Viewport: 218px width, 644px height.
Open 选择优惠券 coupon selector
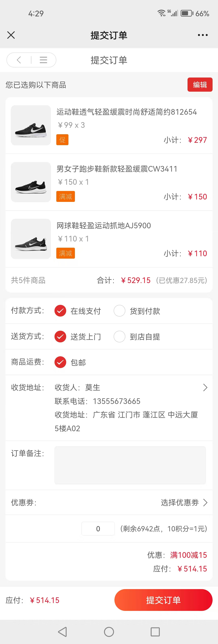184,502
